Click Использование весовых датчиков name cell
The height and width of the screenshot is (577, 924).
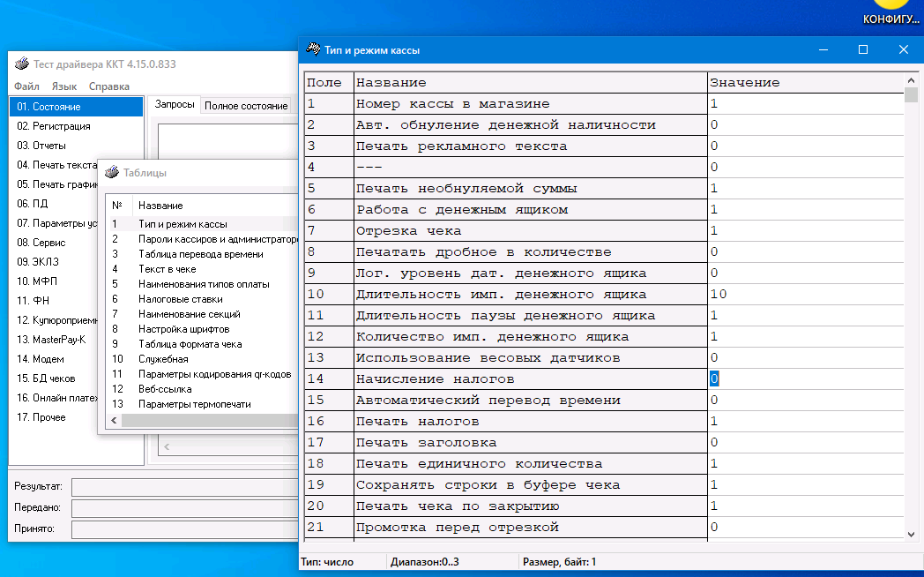coord(531,357)
